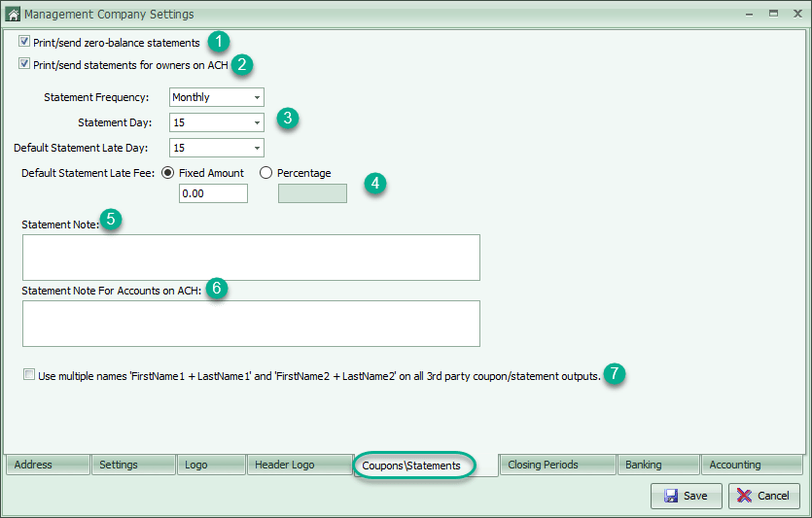
Task: Click the fixed amount late fee field
Action: 213,193
